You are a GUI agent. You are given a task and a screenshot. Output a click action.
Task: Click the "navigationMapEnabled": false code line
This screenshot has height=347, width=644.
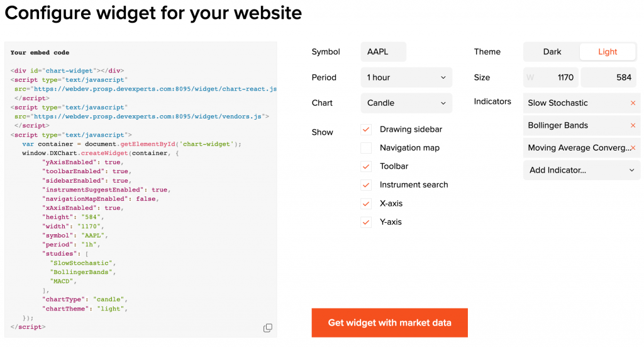pyautogui.click(x=101, y=199)
